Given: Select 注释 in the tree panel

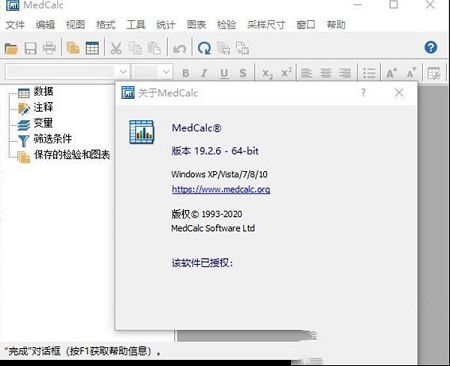Looking at the screenshot, I should click(x=43, y=107).
